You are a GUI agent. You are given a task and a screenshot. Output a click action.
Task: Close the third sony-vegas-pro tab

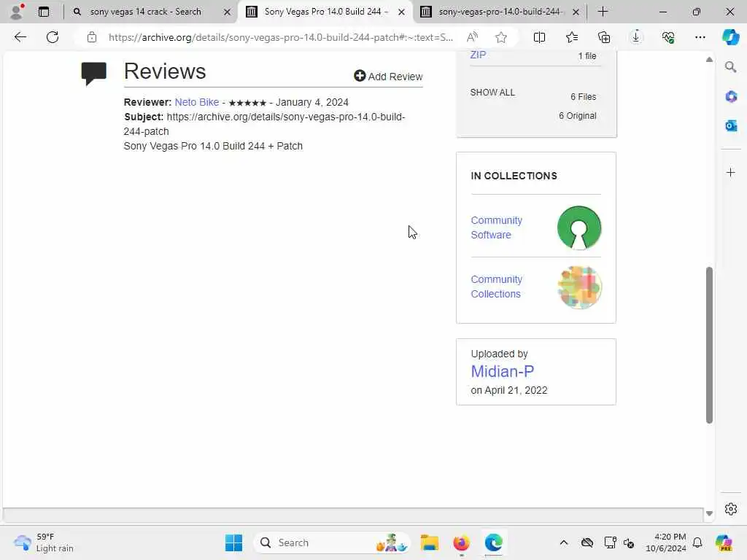coord(576,12)
